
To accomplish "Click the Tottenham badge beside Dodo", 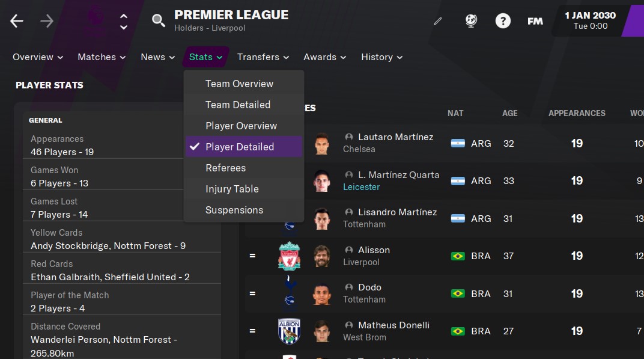I will (289, 293).
